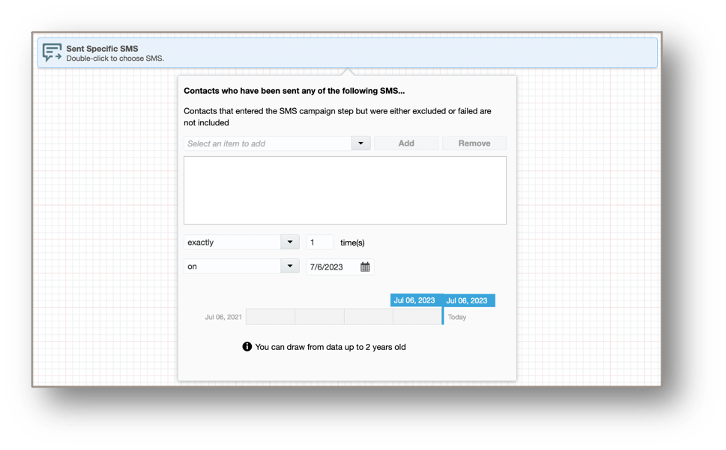Click the left Jul 06, 2023 timeline flag

click(x=416, y=300)
